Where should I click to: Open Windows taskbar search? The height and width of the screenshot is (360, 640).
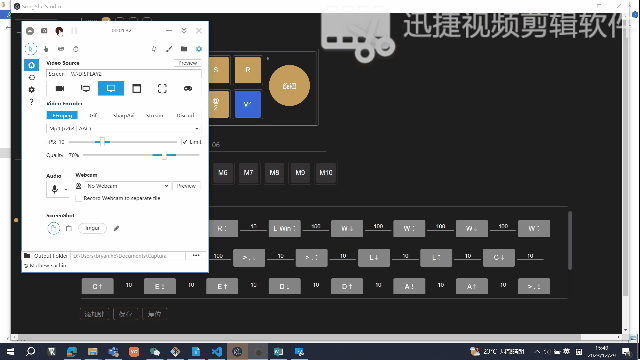pyautogui.click(x=31, y=351)
